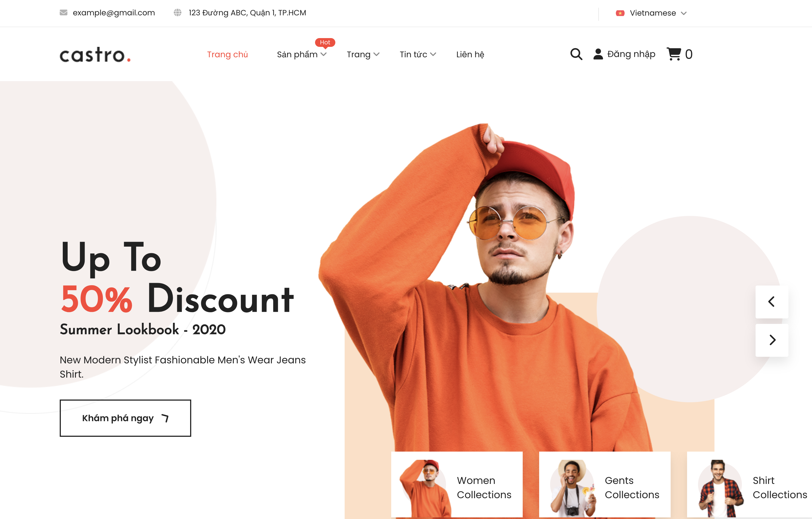This screenshot has width=812, height=519.
Task: Click the Đăng nhập login link
Action: [631, 54]
